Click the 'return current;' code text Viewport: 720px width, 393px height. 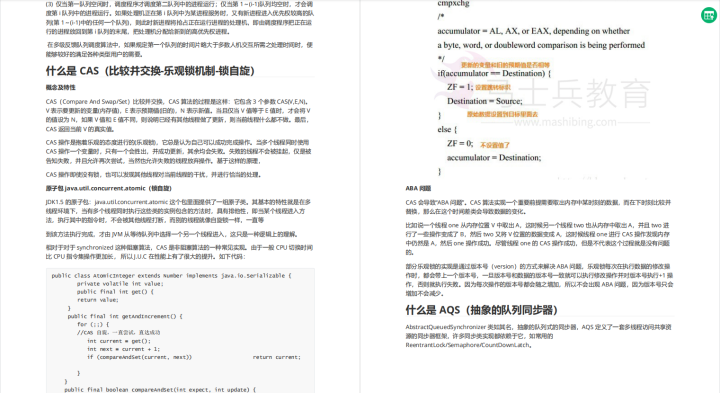[x=276, y=357]
